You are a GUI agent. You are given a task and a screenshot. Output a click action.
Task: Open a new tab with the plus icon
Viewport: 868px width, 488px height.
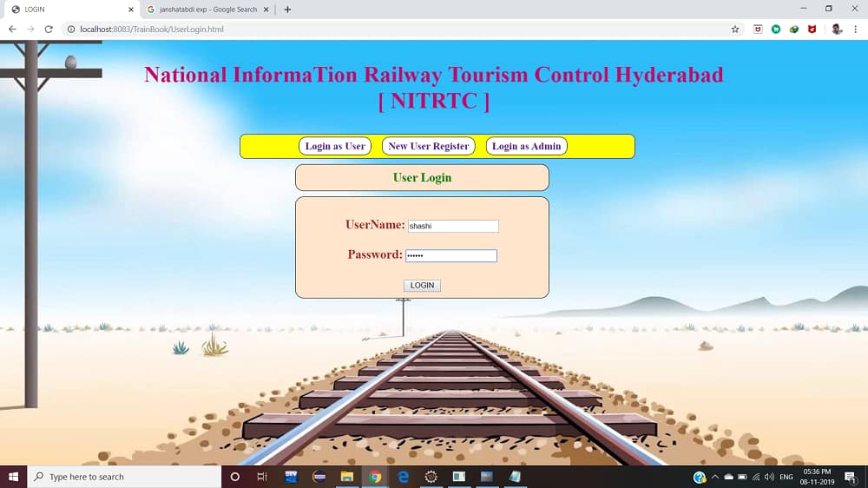tap(287, 10)
